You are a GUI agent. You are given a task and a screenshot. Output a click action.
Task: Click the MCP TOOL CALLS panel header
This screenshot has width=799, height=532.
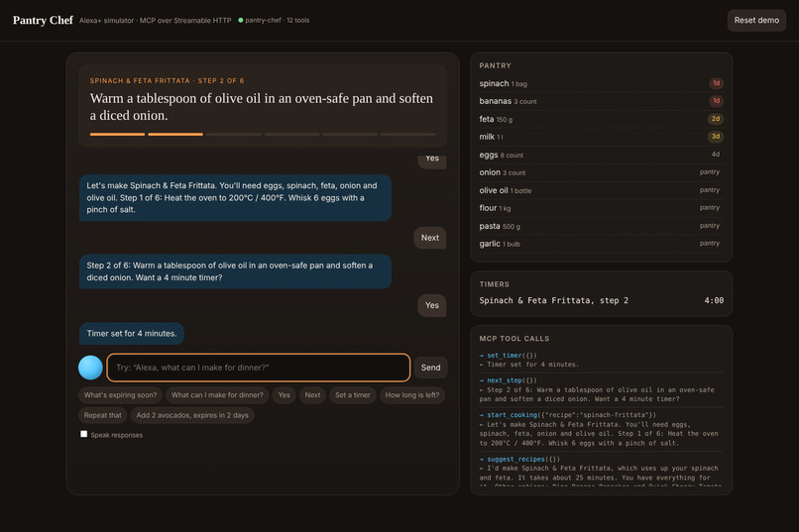point(514,339)
